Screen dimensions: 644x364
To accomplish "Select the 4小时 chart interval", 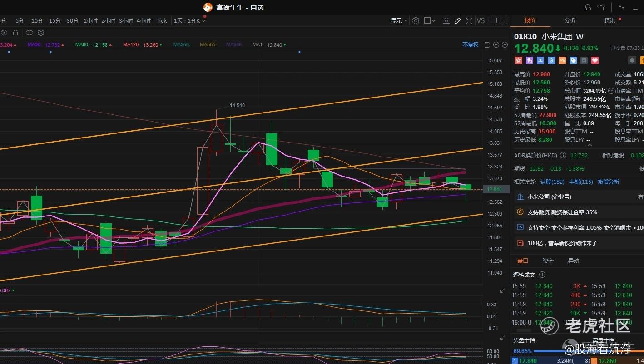I will [x=144, y=20].
